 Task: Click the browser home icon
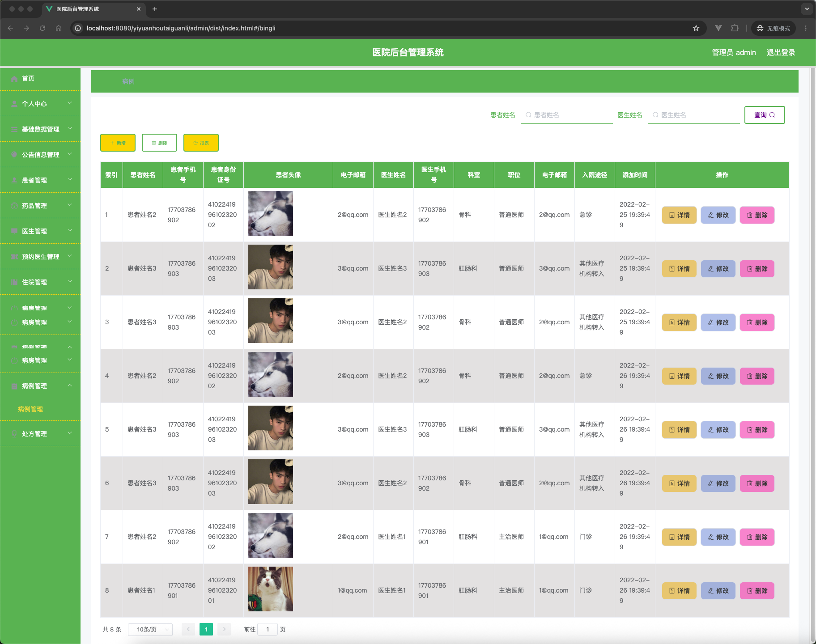(x=59, y=28)
